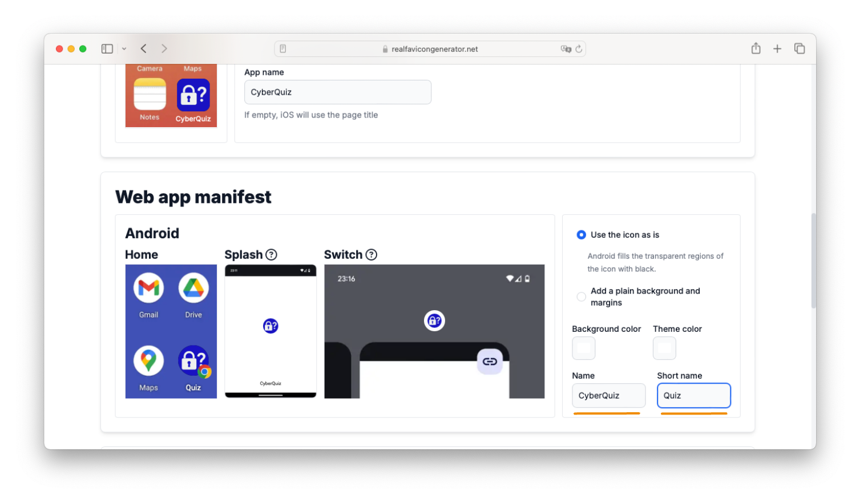Click the help icon next to Switch
This screenshot has height=504, width=860.
point(372,255)
